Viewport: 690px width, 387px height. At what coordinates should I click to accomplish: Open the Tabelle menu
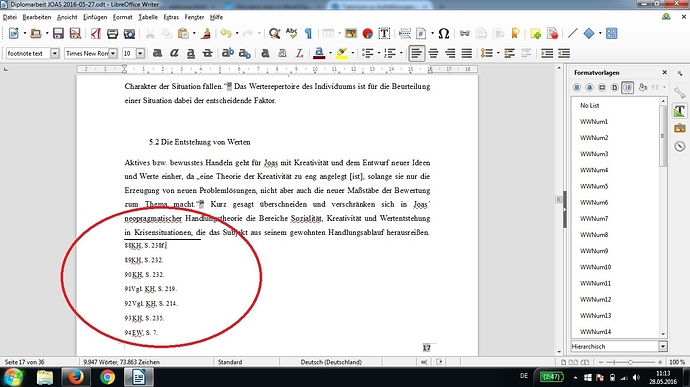coord(148,17)
